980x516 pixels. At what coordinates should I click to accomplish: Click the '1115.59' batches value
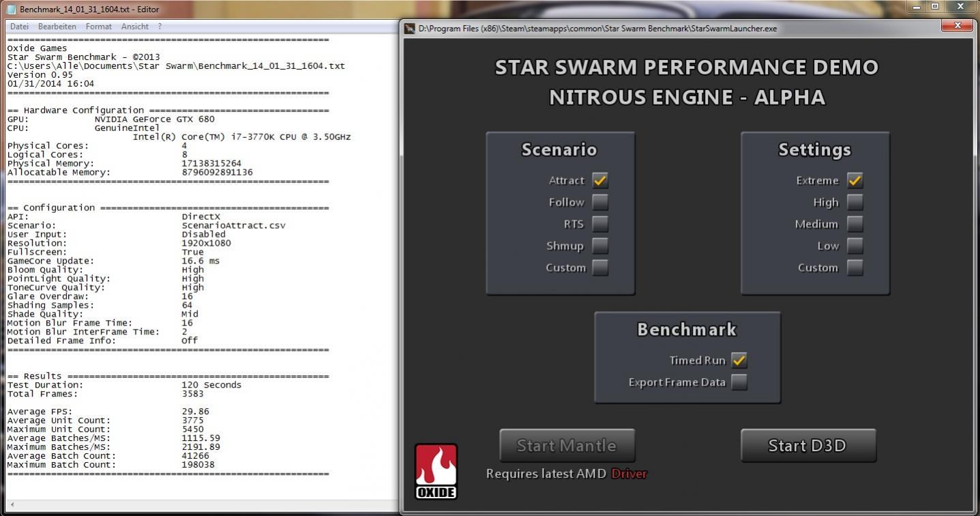point(201,438)
